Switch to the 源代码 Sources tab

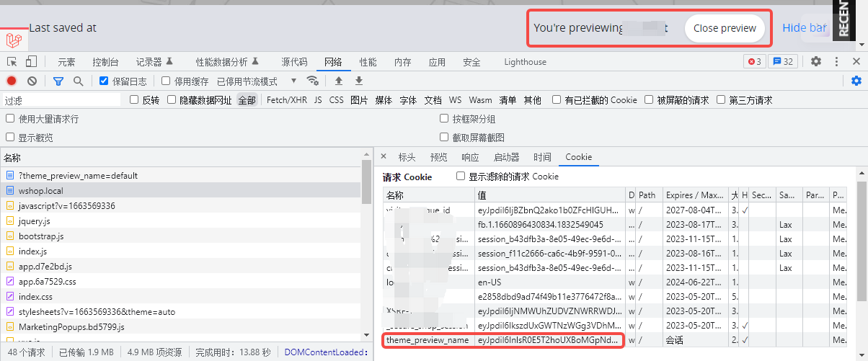point(294,62)
